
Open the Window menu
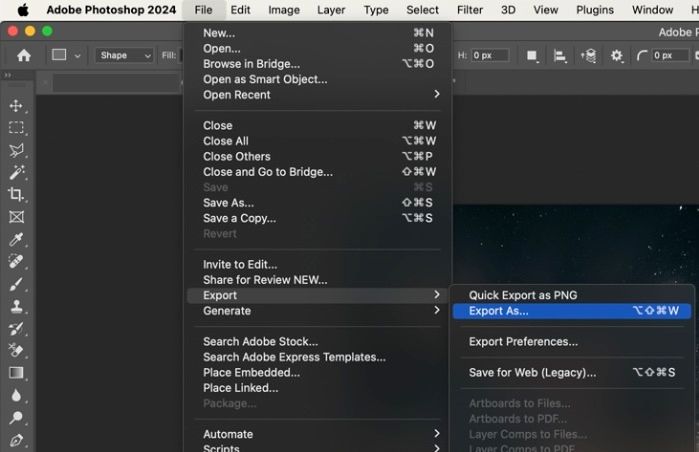pos(652,10)
